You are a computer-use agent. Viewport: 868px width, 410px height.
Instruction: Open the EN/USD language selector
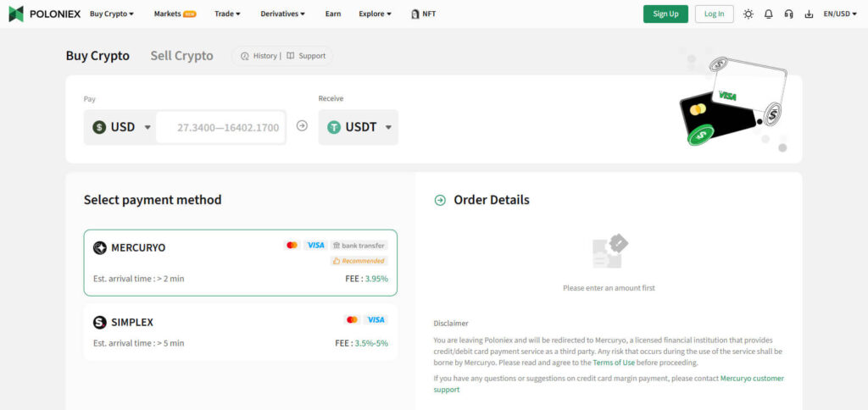tap(840, 14)
